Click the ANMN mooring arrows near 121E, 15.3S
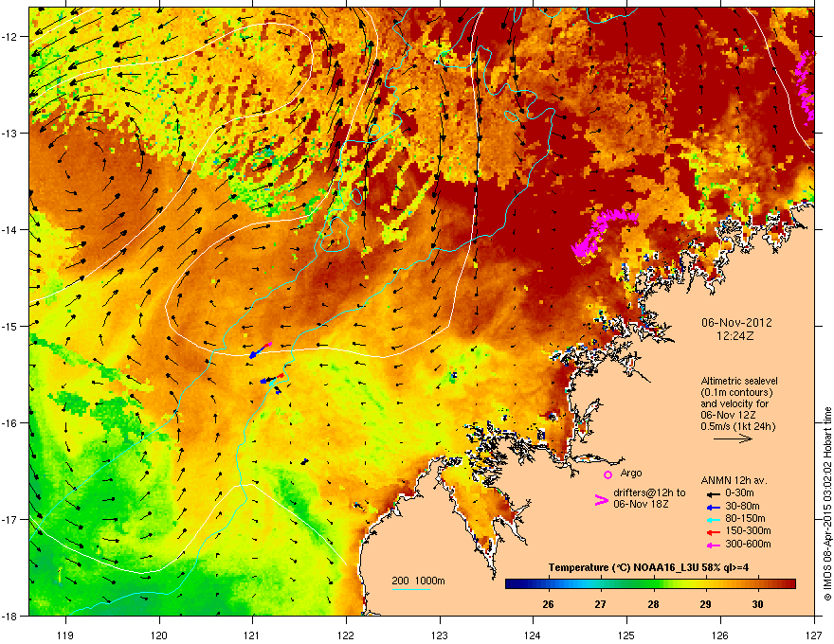This screenshot has height=644, width=834. click(260, 350)
